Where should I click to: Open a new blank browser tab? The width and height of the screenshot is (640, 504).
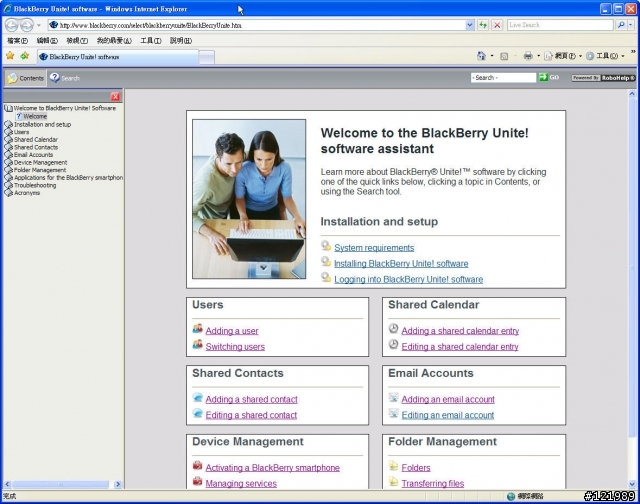tap(207, 57)
